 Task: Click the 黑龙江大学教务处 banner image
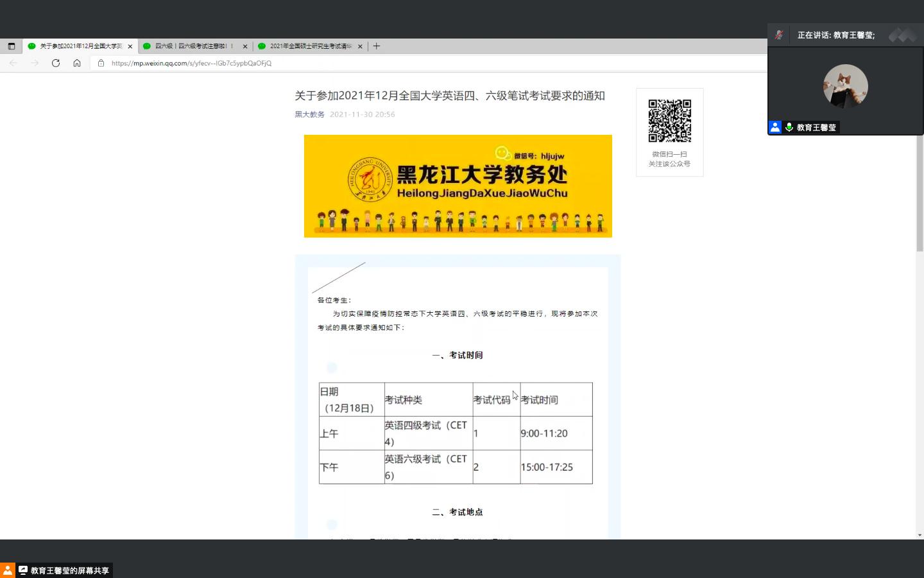458,186
